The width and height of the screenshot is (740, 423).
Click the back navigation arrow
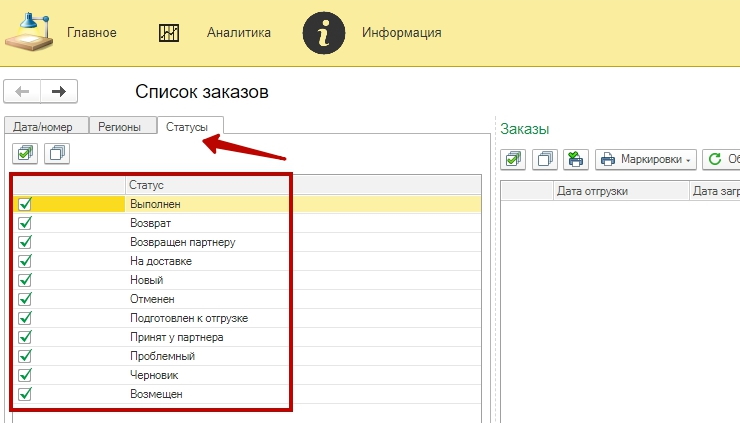point(23,92)
